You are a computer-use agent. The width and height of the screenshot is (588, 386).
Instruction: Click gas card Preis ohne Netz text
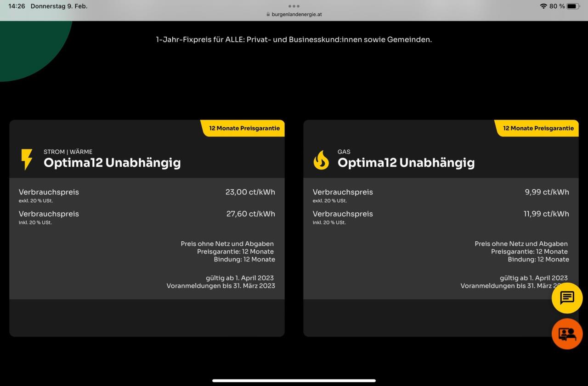(521, 244)
